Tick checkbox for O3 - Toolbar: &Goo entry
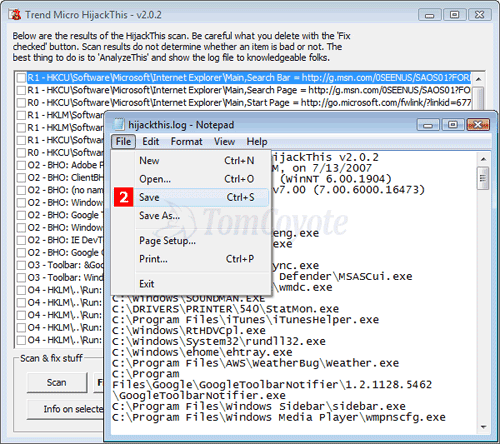500x444 pixels. click(21, 265)
